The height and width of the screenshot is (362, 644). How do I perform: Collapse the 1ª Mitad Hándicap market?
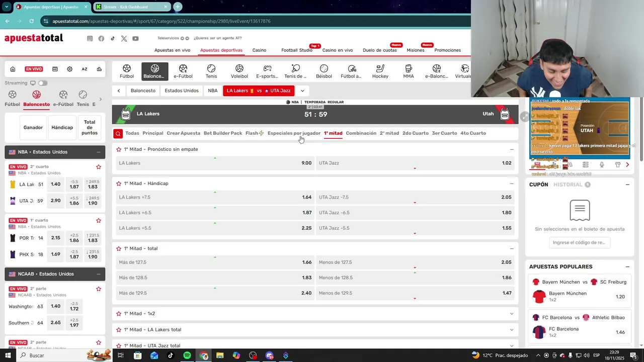[x=512, y=184]
